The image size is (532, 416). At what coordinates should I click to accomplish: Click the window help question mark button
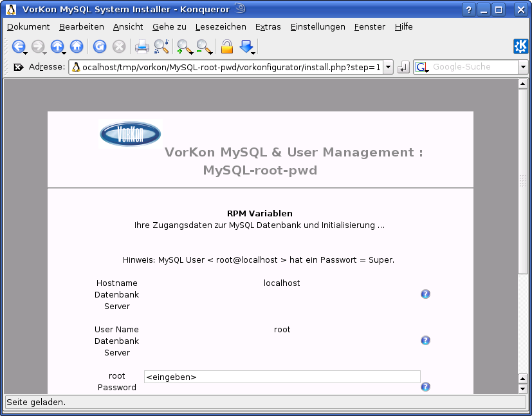[467, 9]
